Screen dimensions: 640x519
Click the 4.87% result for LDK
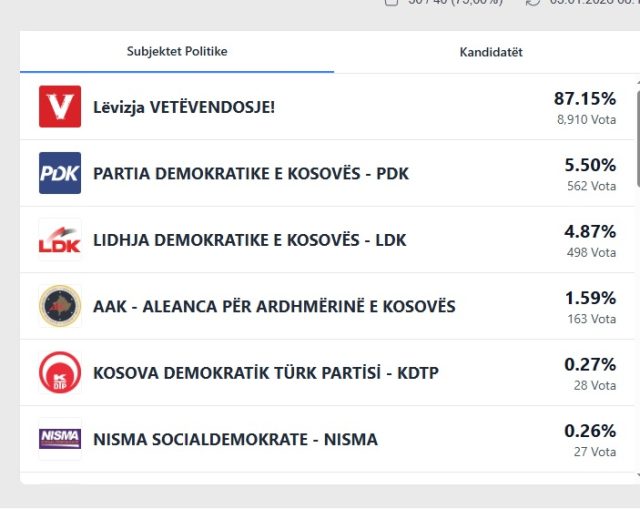[x=590, y=232]
